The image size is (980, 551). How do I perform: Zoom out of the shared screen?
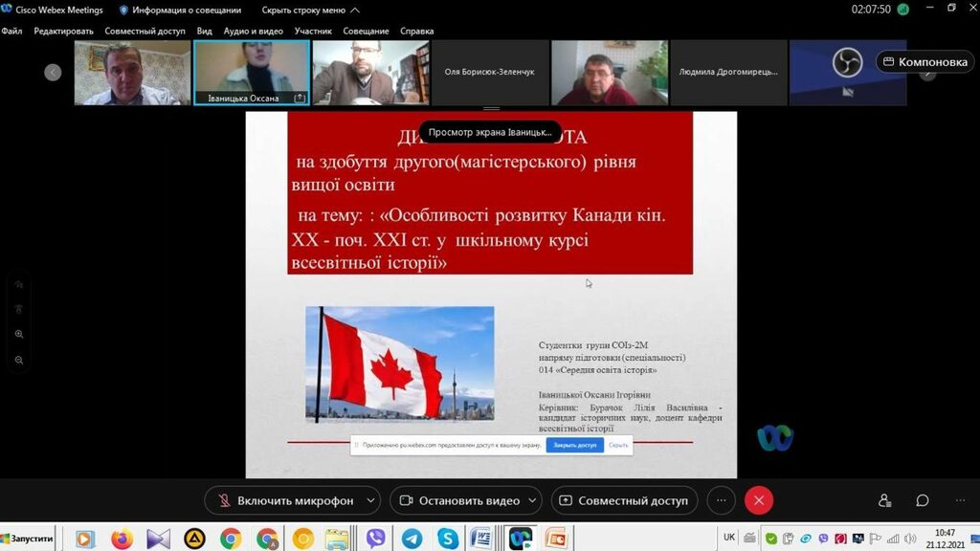(x=19, y=361)
